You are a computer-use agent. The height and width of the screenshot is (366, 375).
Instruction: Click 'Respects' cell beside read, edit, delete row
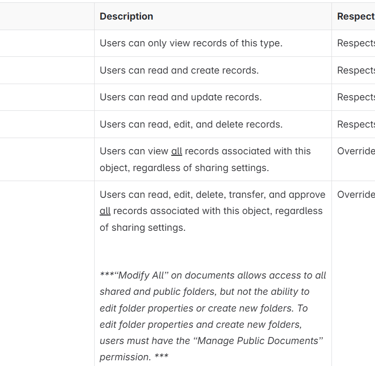pos(356,124)
